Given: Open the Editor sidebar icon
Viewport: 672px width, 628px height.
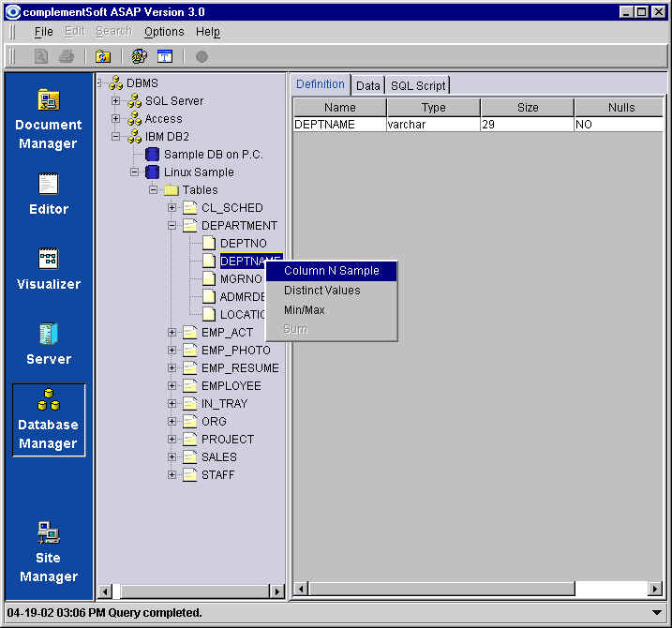Looking at the screenshot, I should 49,185.
